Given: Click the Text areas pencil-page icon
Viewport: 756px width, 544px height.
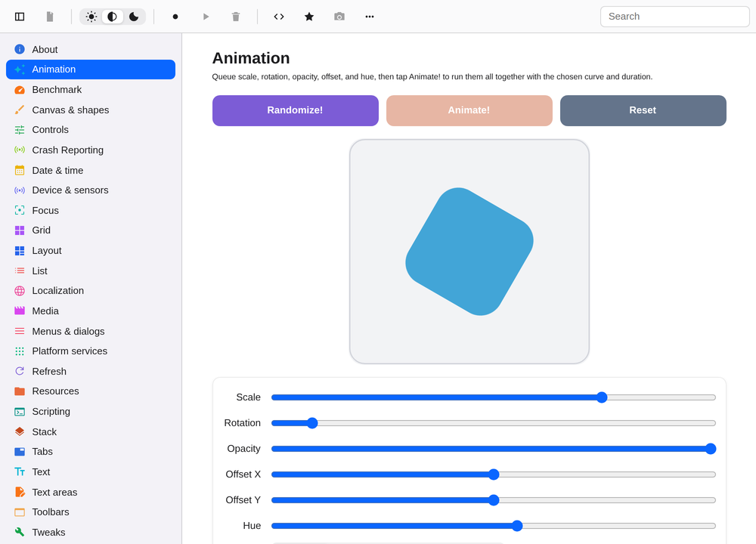Looking at the screenshot, I should [20, 492].
